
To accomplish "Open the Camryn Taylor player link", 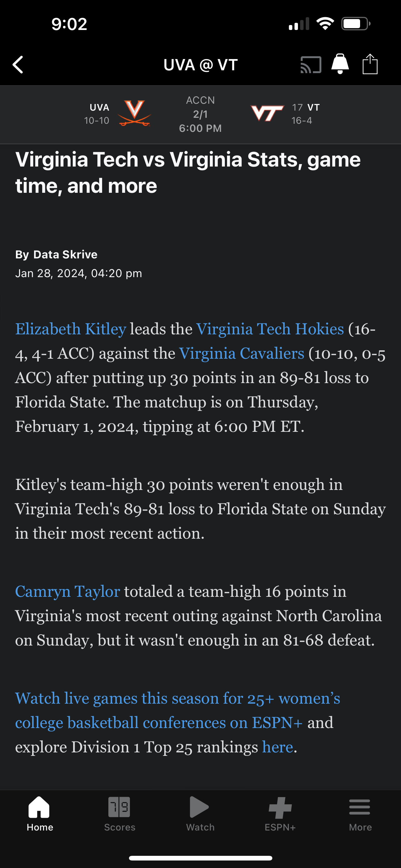I will (x=67, y=591).
